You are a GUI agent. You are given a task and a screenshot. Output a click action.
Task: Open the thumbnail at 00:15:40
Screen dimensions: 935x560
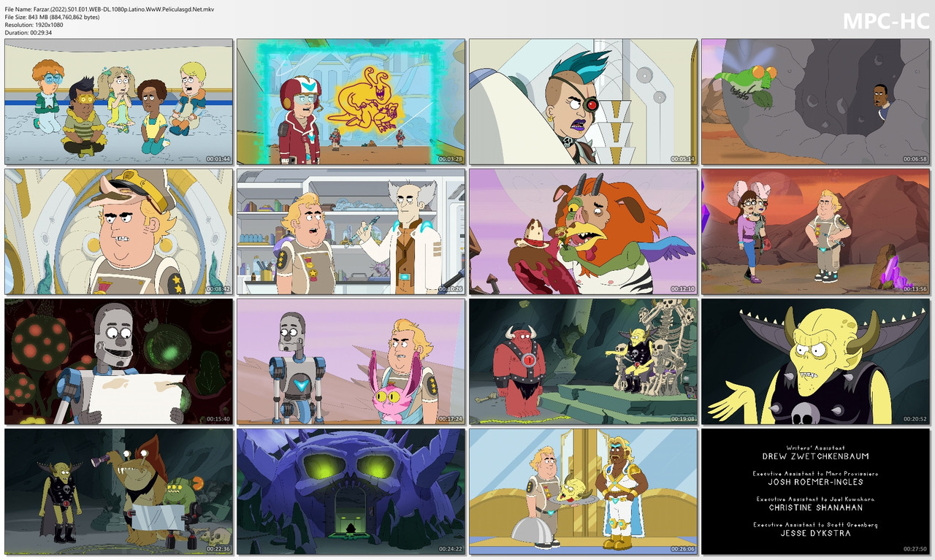pyautogui.click(x=118, y=361)
